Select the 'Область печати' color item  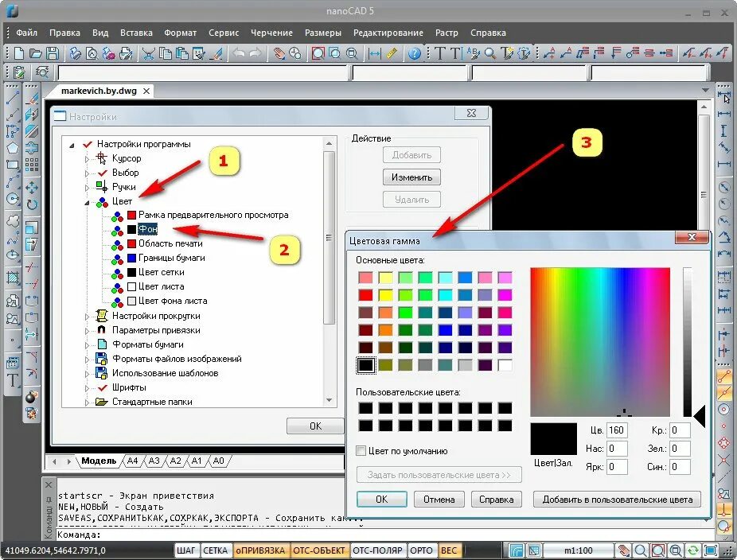point(170,243)
